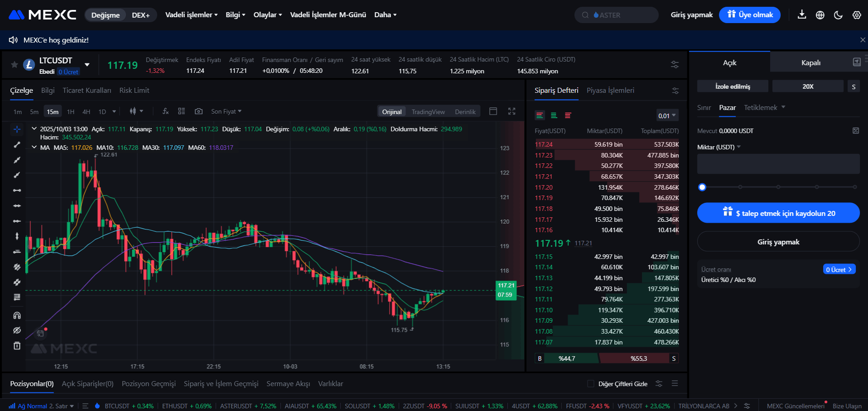Activate the magnet snapping tool
This screenshot has height=411, width=868.
pyautogui.click(x=17, y=315)
